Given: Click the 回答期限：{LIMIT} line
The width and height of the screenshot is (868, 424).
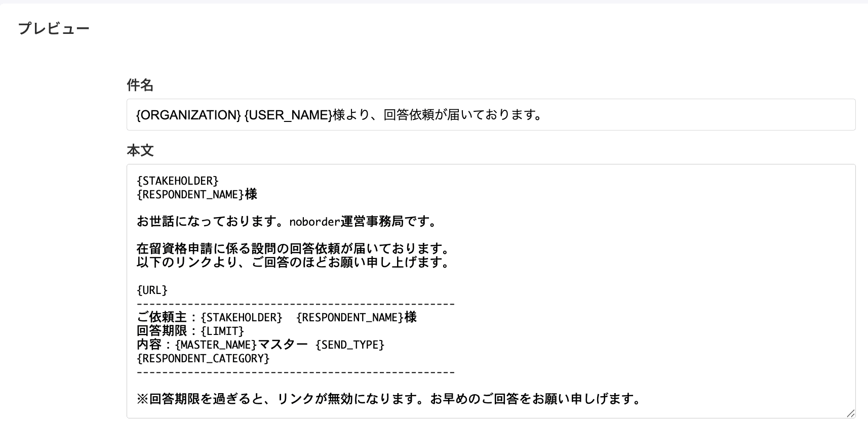Looking at the screenshot, I should pos(190,331).
